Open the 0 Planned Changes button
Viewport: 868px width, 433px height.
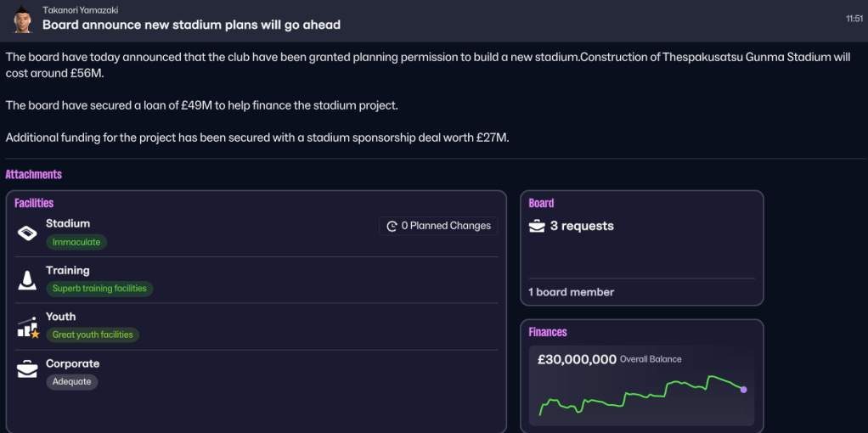point(438,226)
